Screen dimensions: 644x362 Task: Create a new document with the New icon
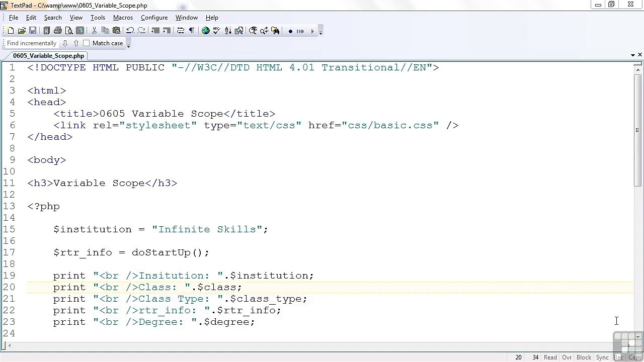(x=11, y=31)
